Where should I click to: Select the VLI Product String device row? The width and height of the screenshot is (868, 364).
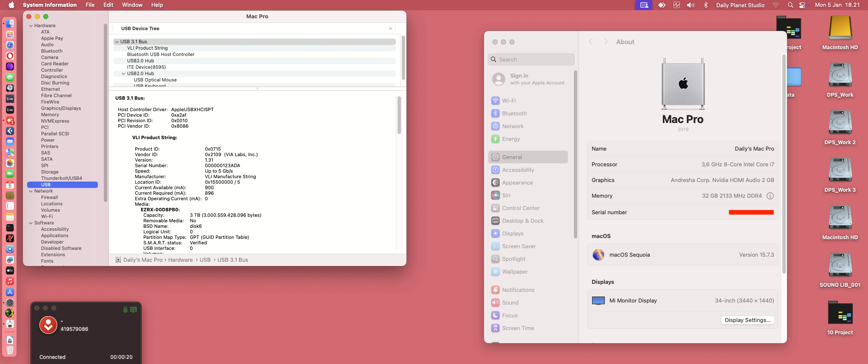[254, 48]
